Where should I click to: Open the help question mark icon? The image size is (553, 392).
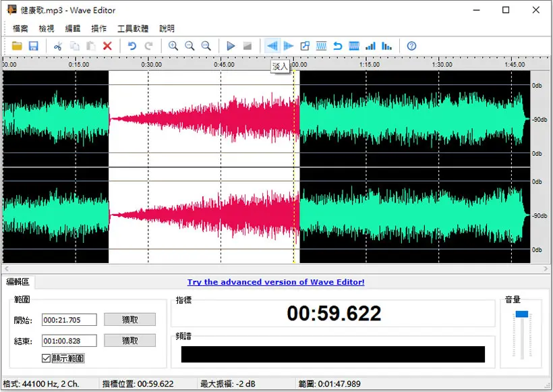[411, 46]
